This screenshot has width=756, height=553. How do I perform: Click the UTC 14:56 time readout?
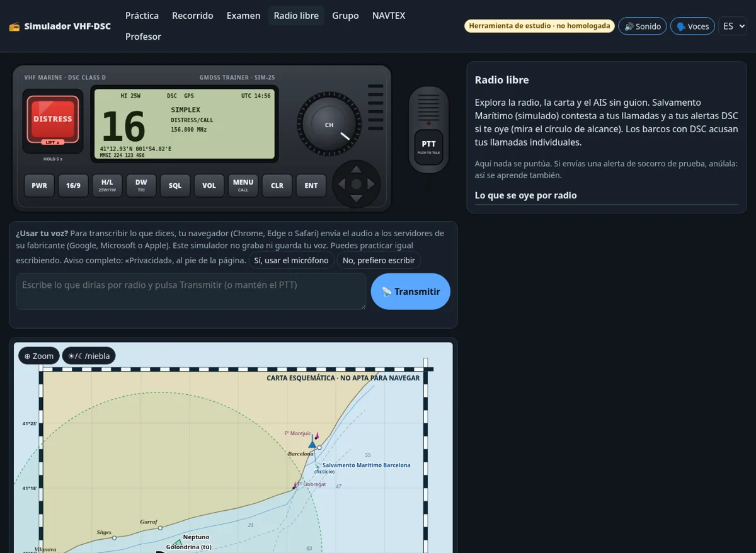[256, 96]
